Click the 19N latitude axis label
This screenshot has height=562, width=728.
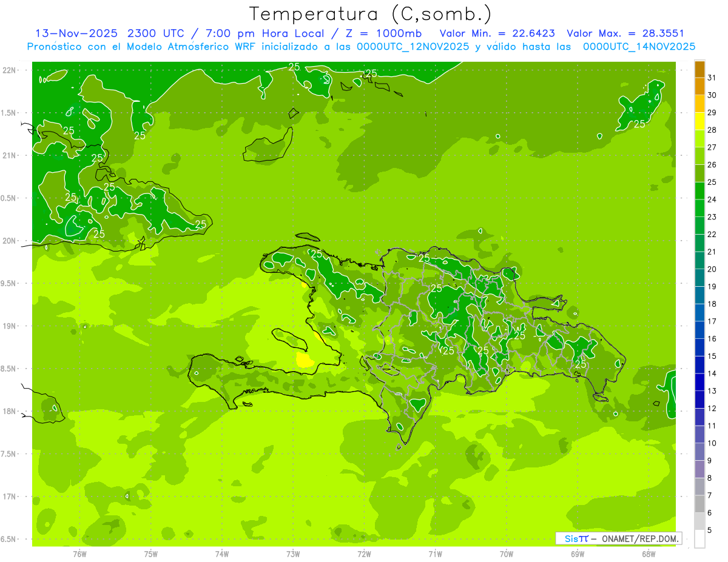(x=10, y=326)
